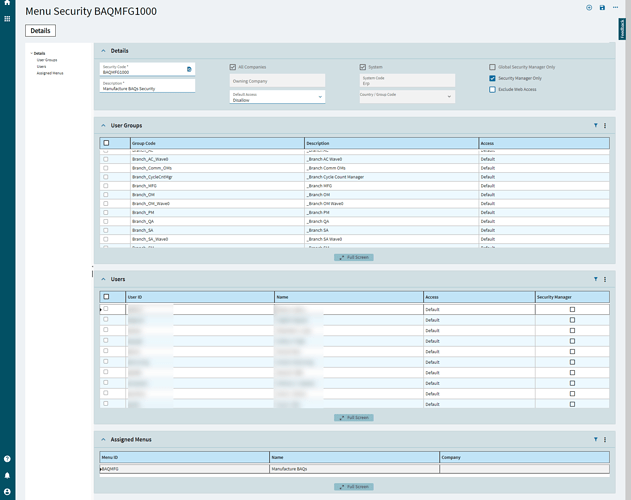Screen dimensions: 631x500
Task: Select the Details tab
Action: tap(40, 31)
